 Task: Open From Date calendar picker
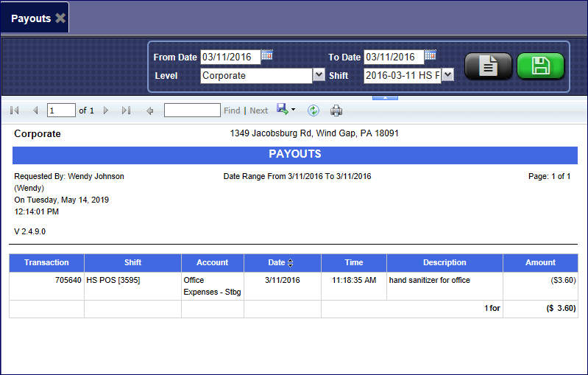(267, 56)
